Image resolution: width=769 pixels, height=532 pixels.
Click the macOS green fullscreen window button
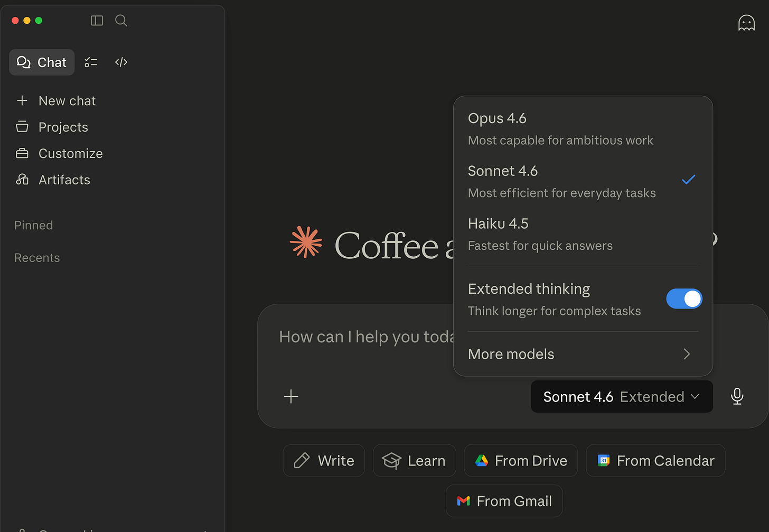39,21
